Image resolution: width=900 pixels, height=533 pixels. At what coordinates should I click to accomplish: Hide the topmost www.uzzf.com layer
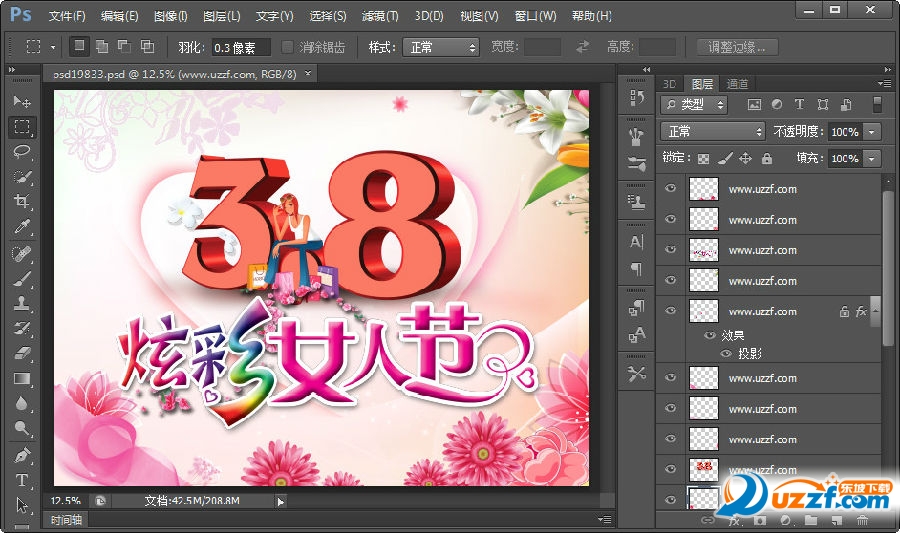pos(671,189)
